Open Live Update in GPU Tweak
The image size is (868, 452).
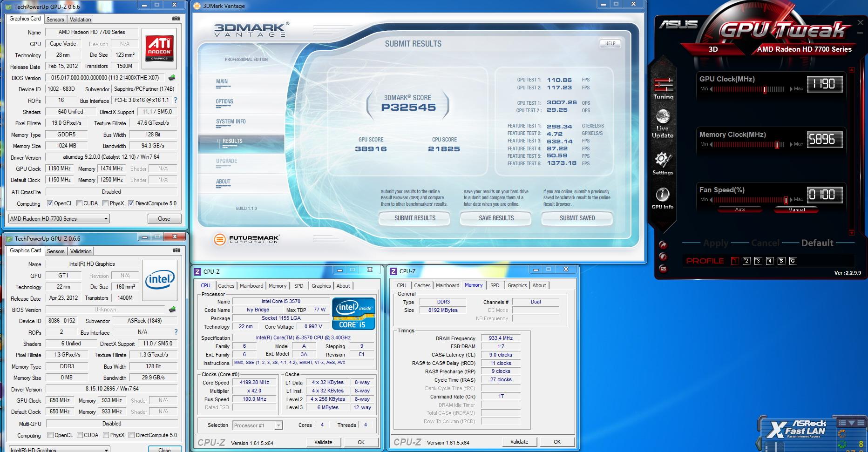tap(663, 124)
